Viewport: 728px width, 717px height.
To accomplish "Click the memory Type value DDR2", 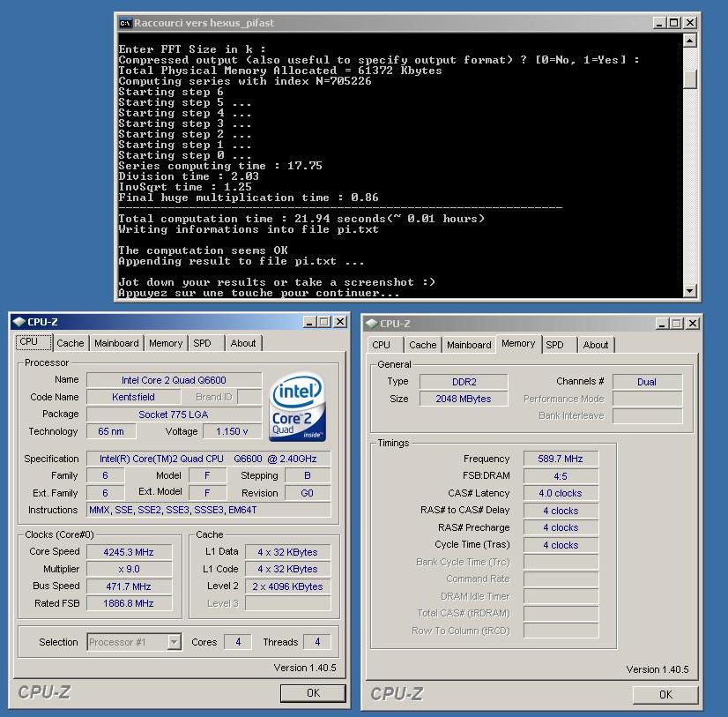I will (464, 382).
